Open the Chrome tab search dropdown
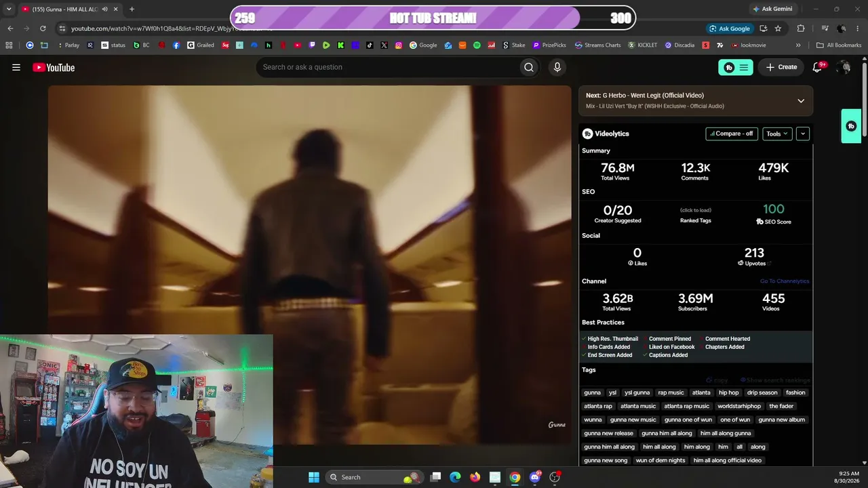This screenshot has width=868, height=488. pyautogui.click(x=9, y=9)
